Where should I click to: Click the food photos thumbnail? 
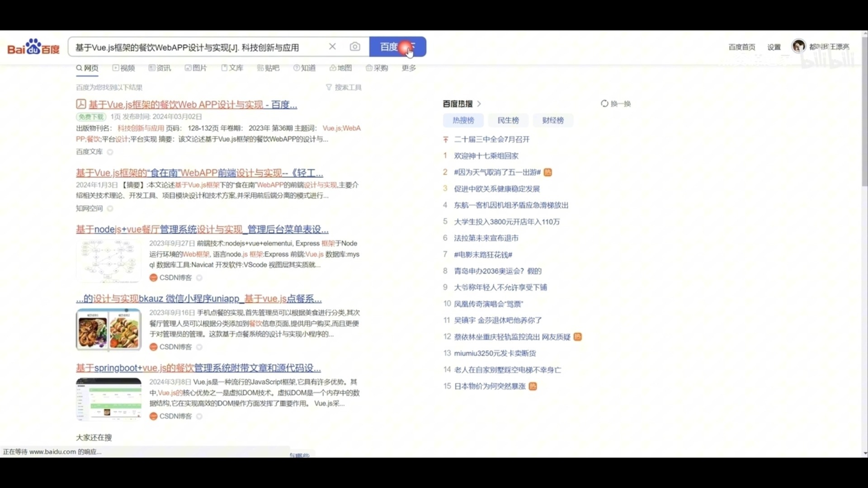pos(108,330)
